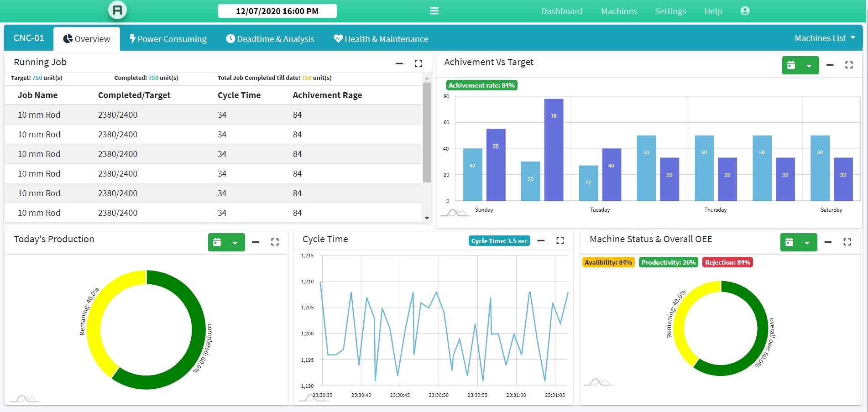This screenshot has width=868, height=412.
Task: Collapse the Running Job panel
Action: 399,64
